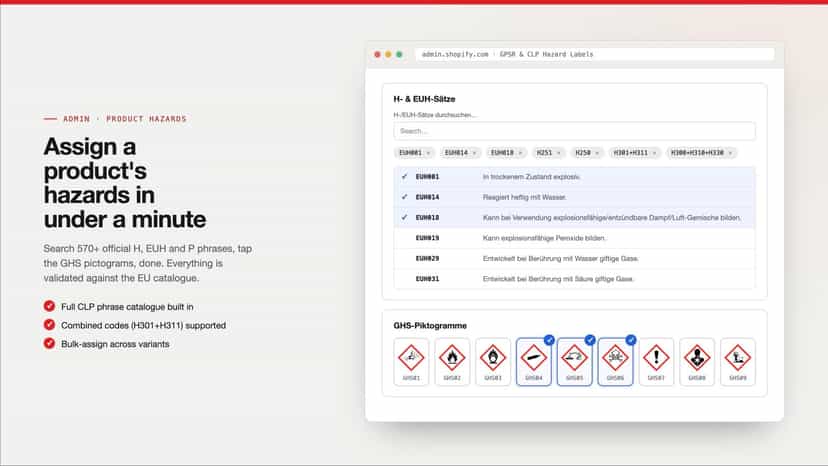828x466 pixels.
Task: Select the GHS03 flame over circle pictogram
Action: pyautogui.click(x=493, y=362)
